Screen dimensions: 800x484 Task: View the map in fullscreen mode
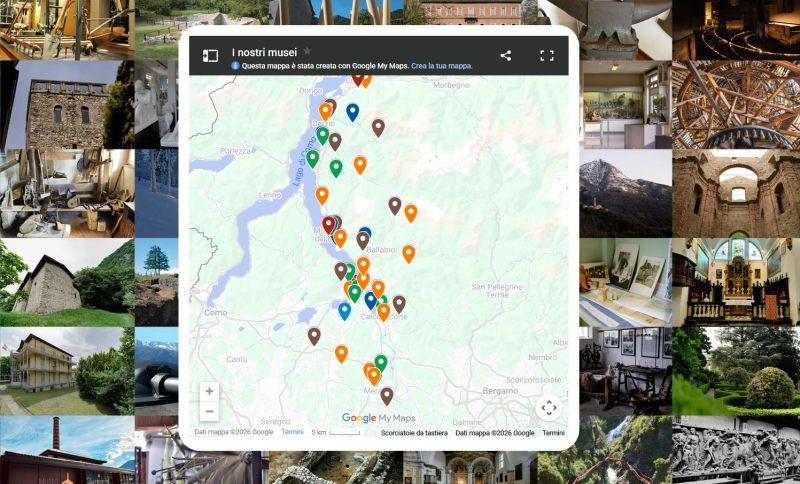point(547,56)
